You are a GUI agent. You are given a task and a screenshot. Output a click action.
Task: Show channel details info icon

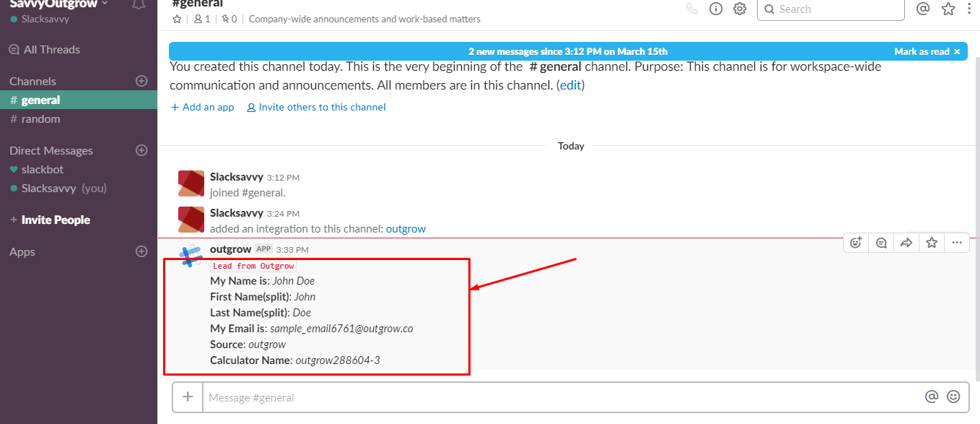(716, 9)
